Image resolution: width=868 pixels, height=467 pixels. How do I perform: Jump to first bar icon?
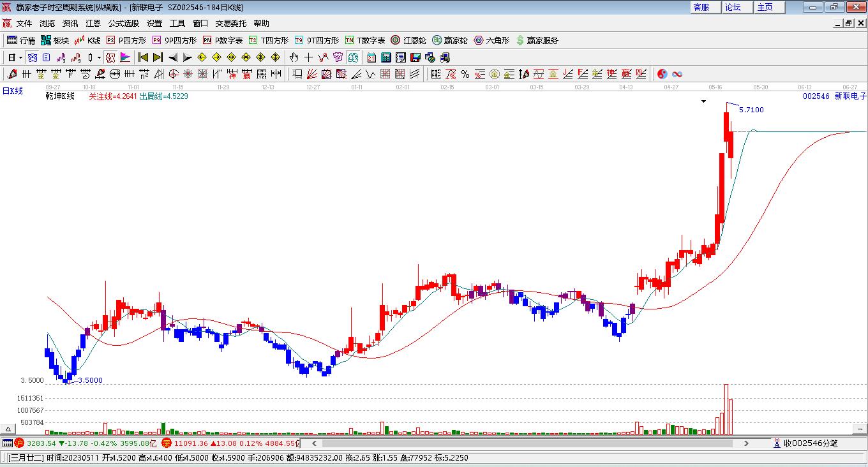click(x=143, y=57)
